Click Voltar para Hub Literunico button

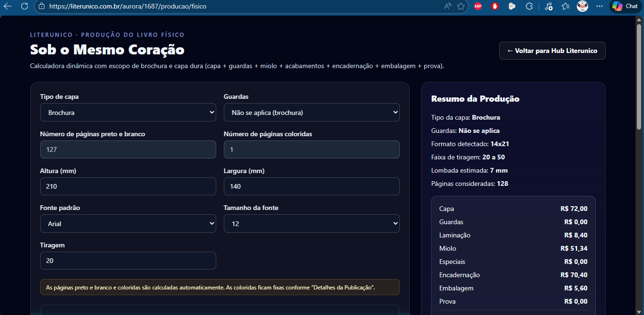(x=552, y=51)
